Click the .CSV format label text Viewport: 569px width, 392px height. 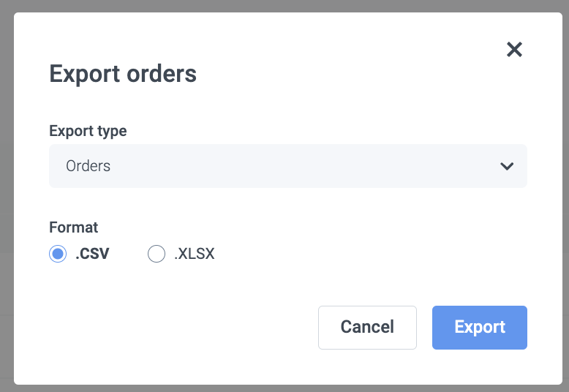92,255
